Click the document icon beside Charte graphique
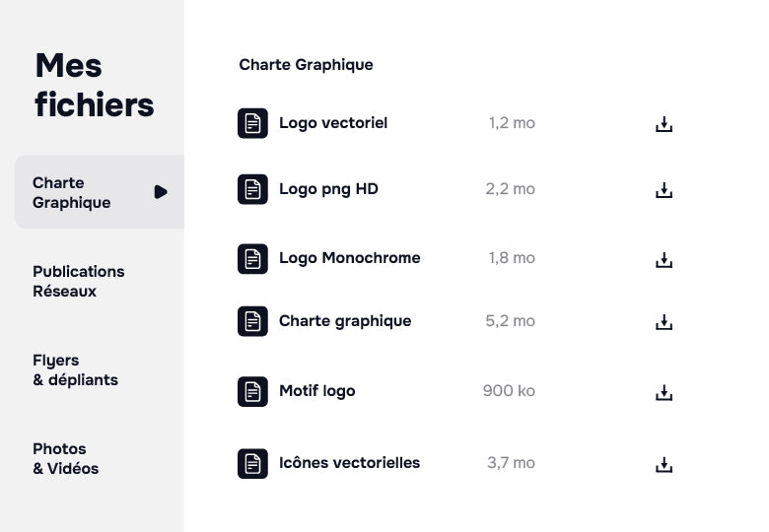The image size is (769, 532). click(253, 321)
